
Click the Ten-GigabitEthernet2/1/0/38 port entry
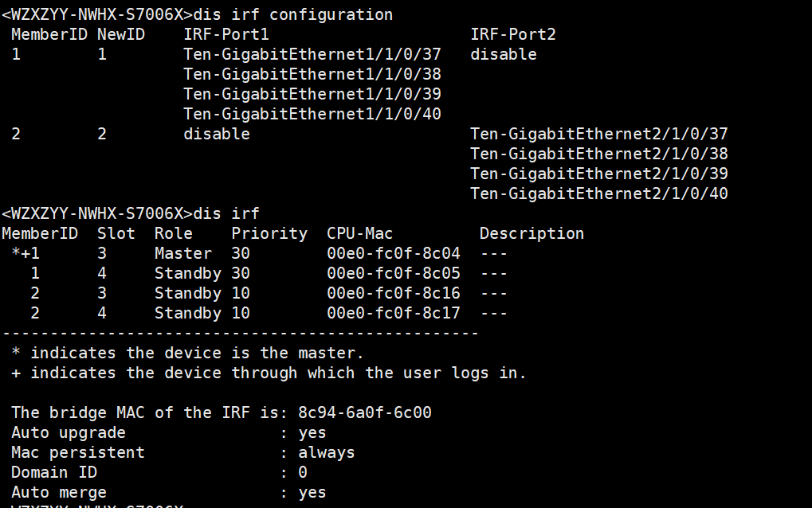coord(598,154)
